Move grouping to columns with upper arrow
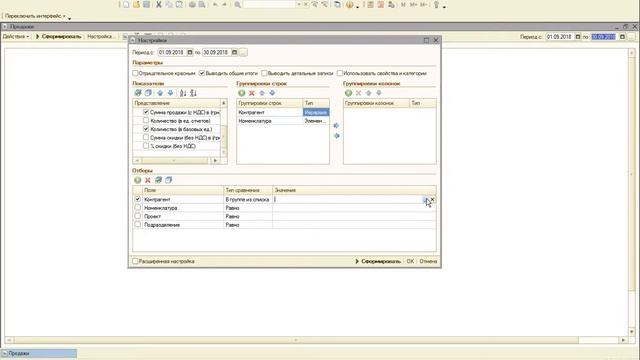This screenshot has width=640, height=360. (x=336, y=125)
